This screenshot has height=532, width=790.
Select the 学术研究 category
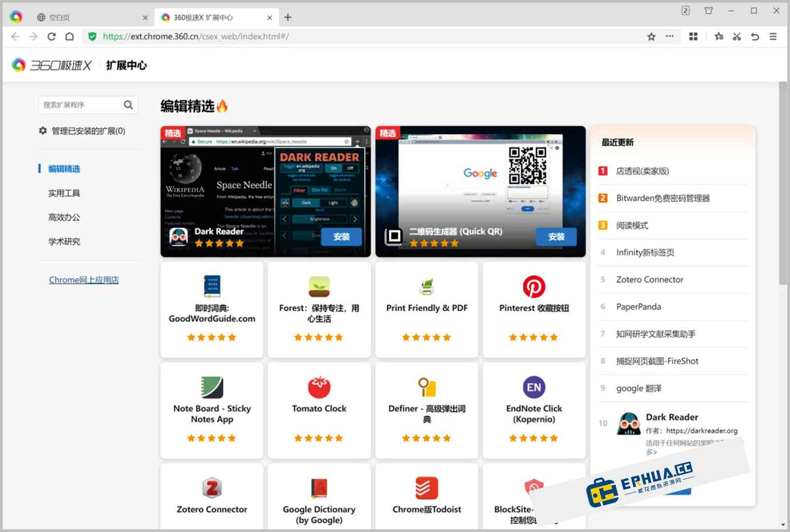[x=64, y=241]
